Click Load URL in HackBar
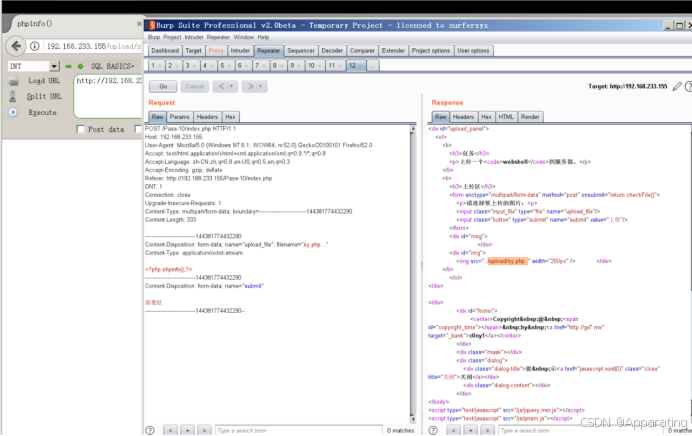 coord(44,81)
